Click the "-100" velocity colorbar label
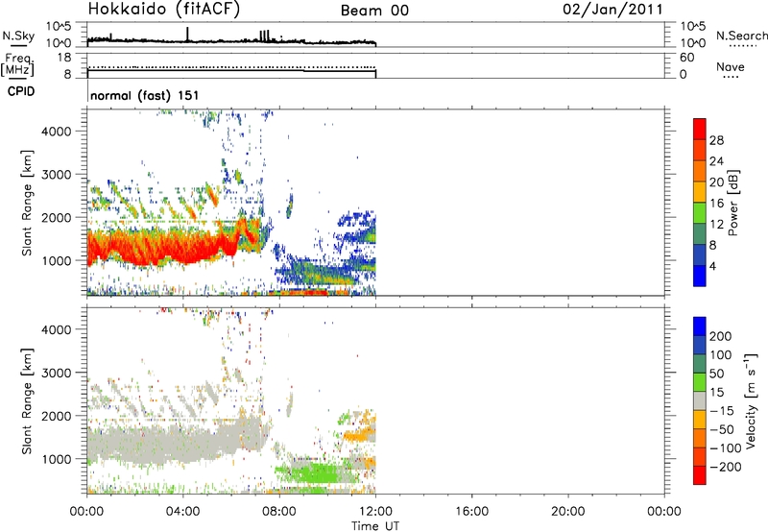Screen dimensions: 768x532 click(x=725, y=448)
